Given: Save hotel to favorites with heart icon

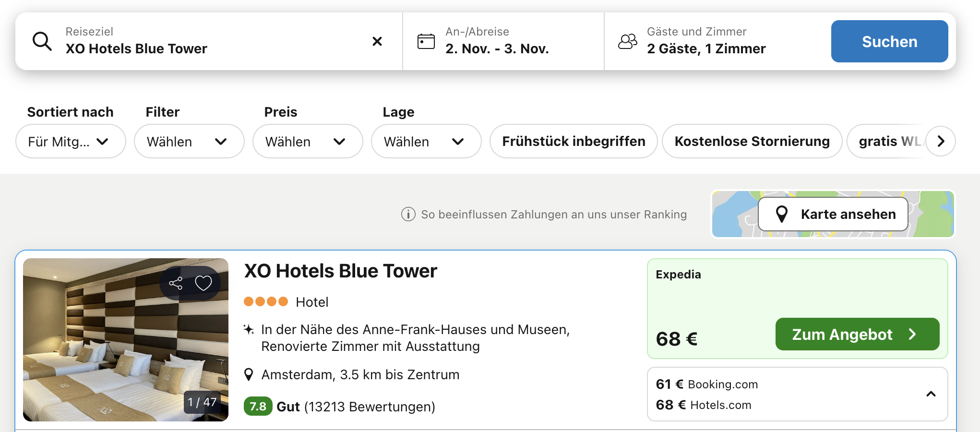Looking at the screenshot, I should (203, 283).
